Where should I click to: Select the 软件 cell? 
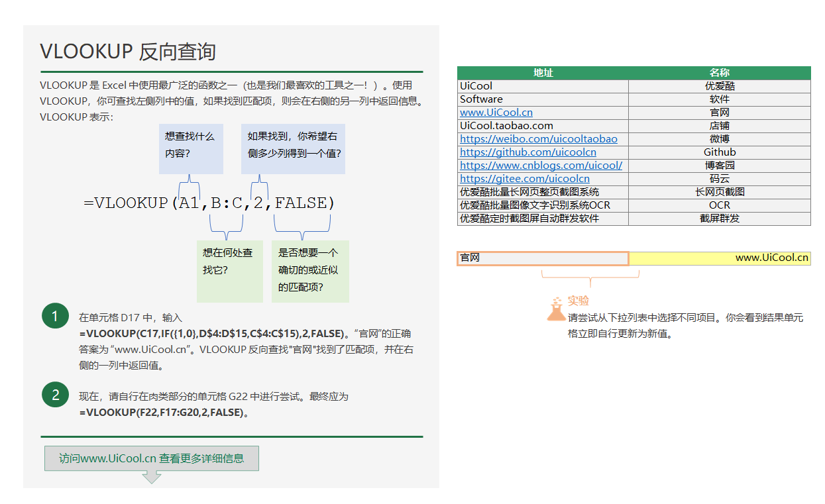[720, 99]
